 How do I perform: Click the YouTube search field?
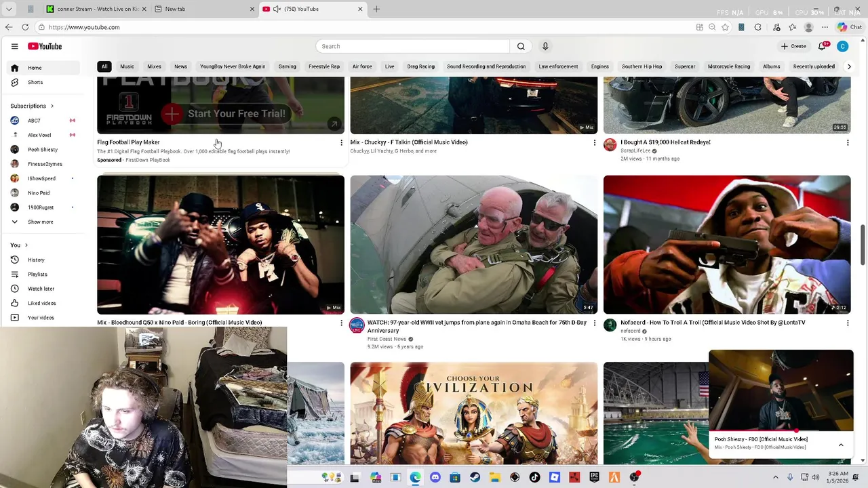[x=412, y=46]
